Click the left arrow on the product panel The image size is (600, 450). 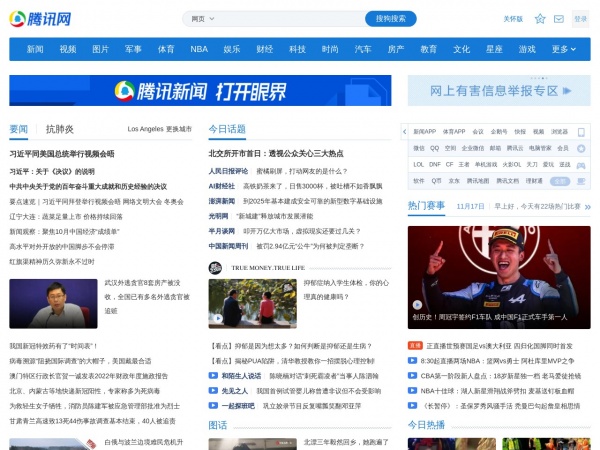coord(404,131)
